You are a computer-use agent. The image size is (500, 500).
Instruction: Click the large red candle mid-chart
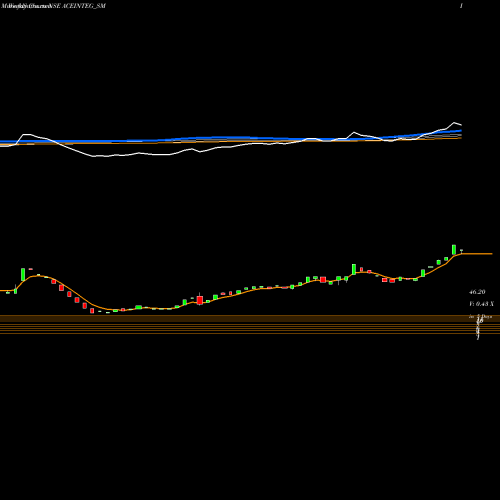pyautogui.click(x=200, y=300)
